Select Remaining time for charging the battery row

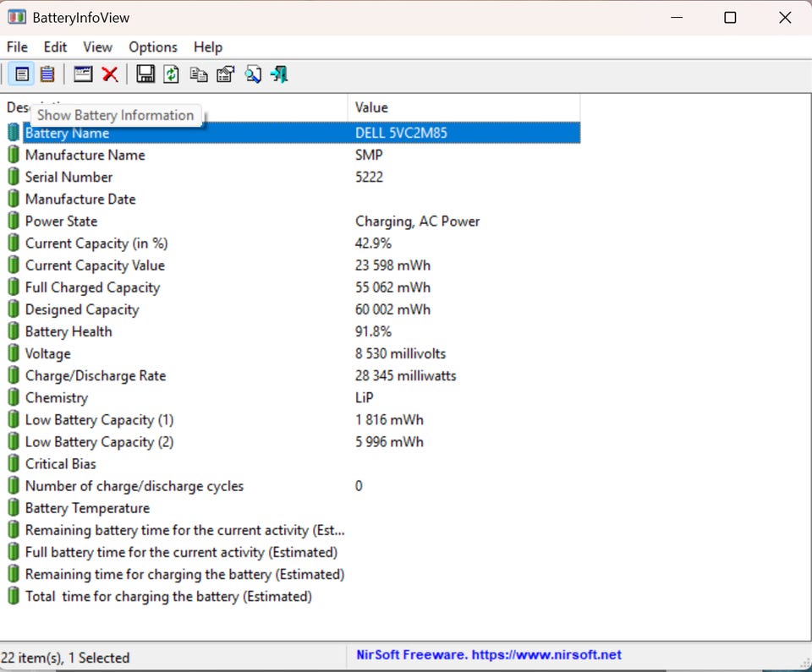294,574
